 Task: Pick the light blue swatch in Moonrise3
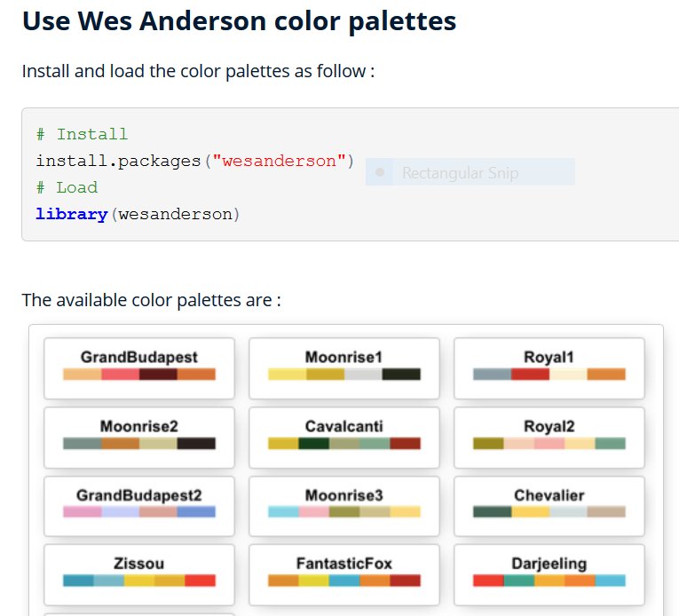(284, 511)
